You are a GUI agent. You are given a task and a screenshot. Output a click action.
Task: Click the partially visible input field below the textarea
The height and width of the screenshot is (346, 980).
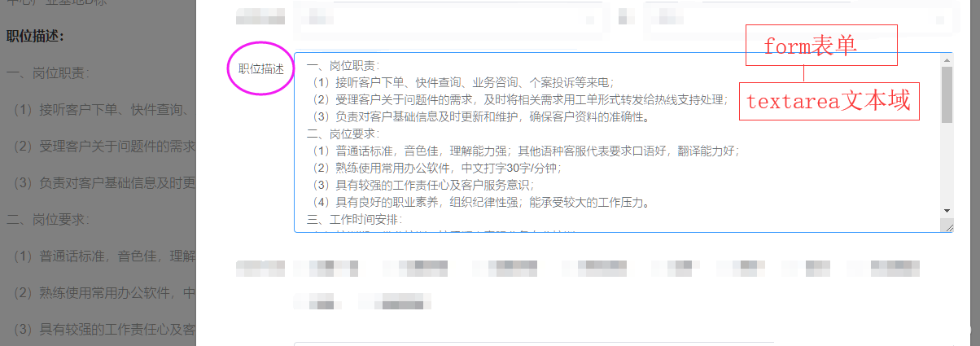point(623,343)
